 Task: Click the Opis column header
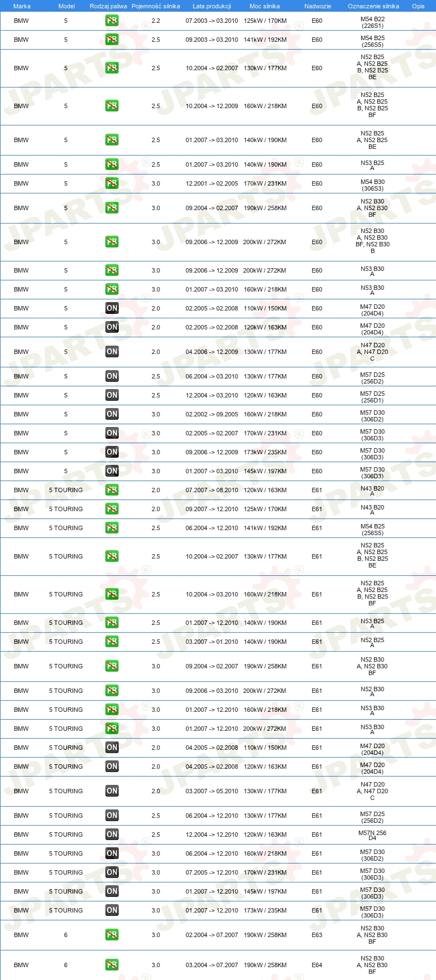[x=418, y=6]
